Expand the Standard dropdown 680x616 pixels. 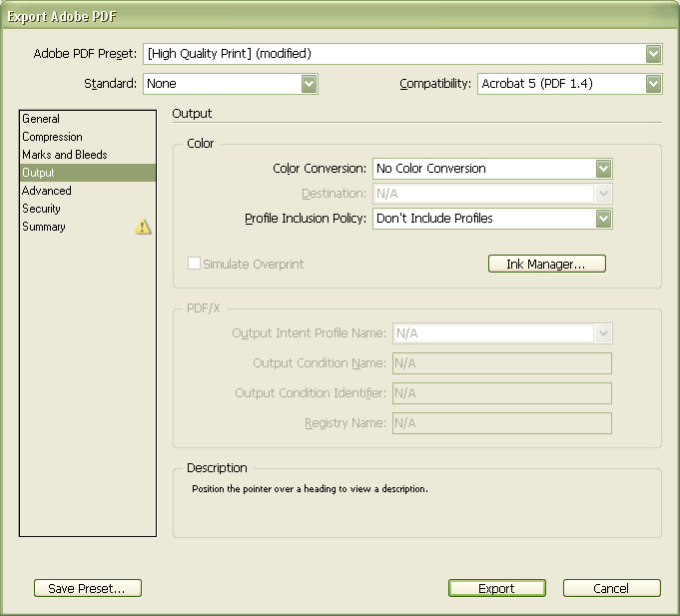(x=309, y=84)
